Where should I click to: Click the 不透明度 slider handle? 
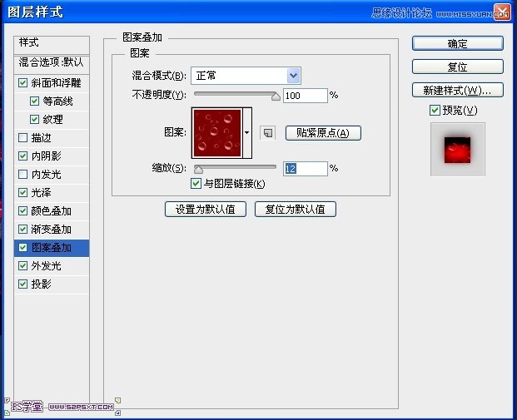pyautogui.click(x=276, y=96)
